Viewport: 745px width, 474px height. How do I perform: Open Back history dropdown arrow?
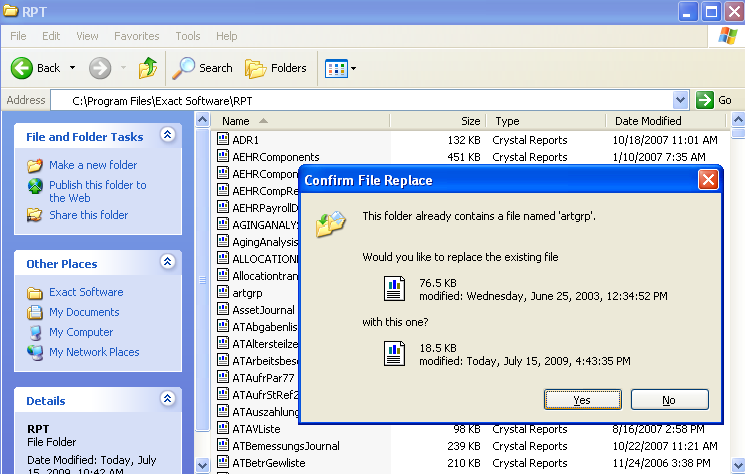[72, 68]
